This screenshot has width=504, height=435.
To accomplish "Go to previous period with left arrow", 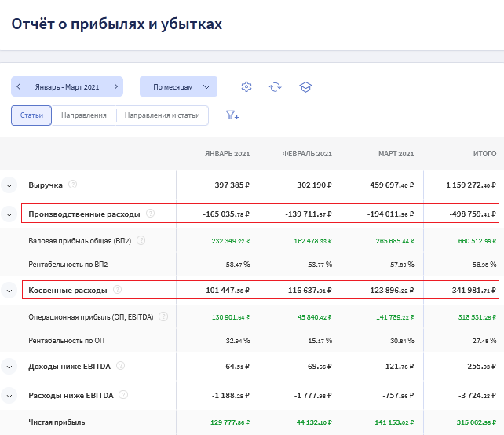I will pos(19,86).
